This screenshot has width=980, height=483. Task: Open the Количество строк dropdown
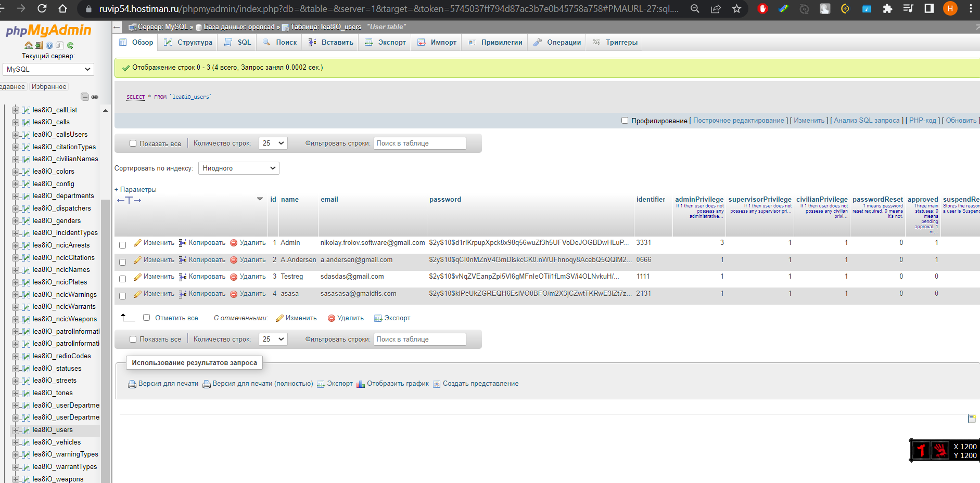click(x=273, y=143)
